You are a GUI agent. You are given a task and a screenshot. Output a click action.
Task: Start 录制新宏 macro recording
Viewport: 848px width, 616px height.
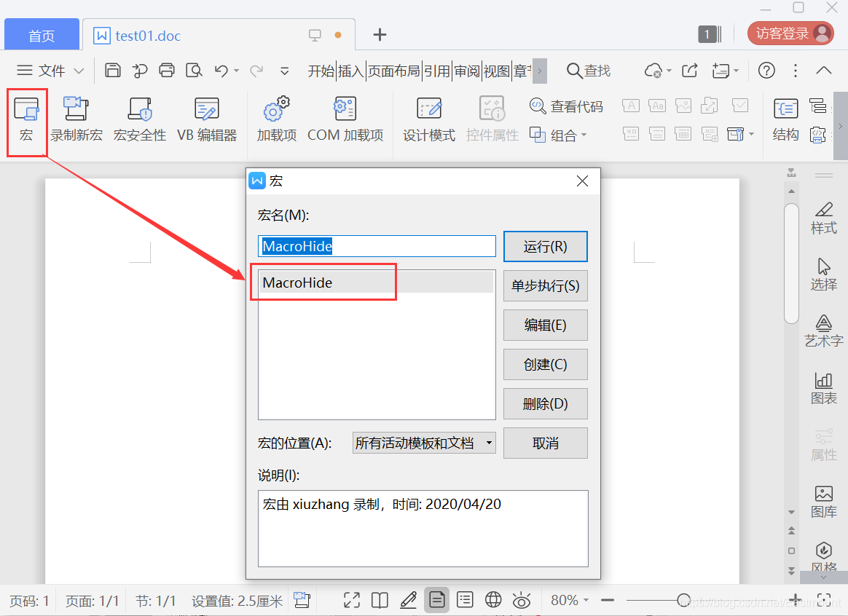pyautogui.click(x=76, y=120)
